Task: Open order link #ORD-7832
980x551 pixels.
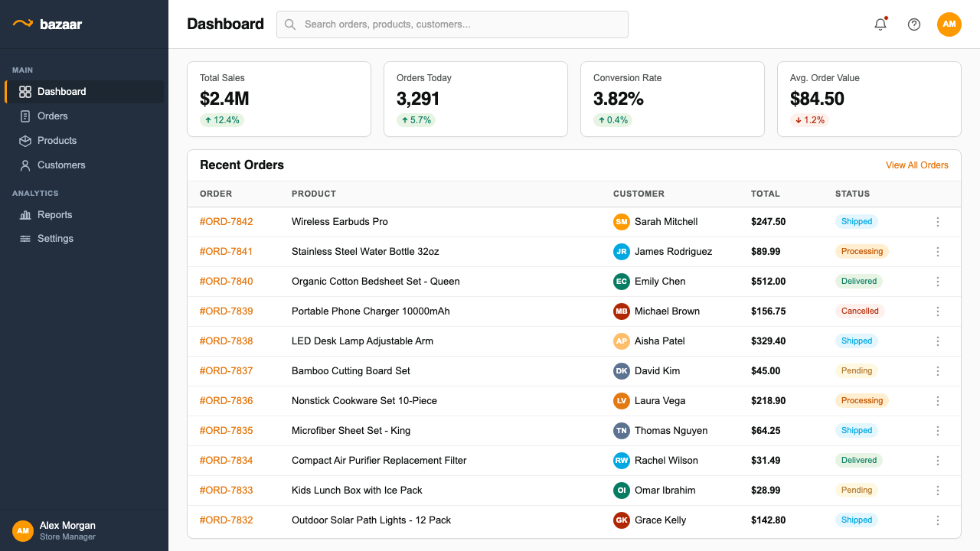Action: coord(227,520)
